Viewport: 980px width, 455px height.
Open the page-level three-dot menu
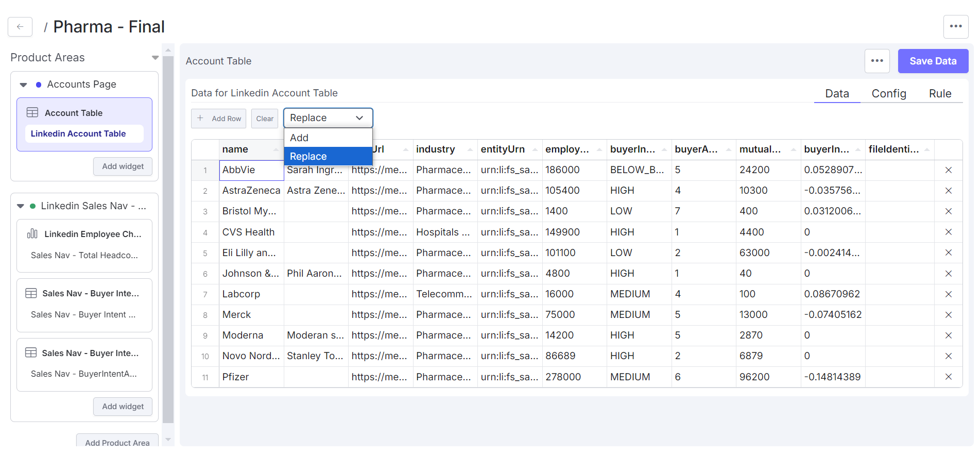coord(955,27)
